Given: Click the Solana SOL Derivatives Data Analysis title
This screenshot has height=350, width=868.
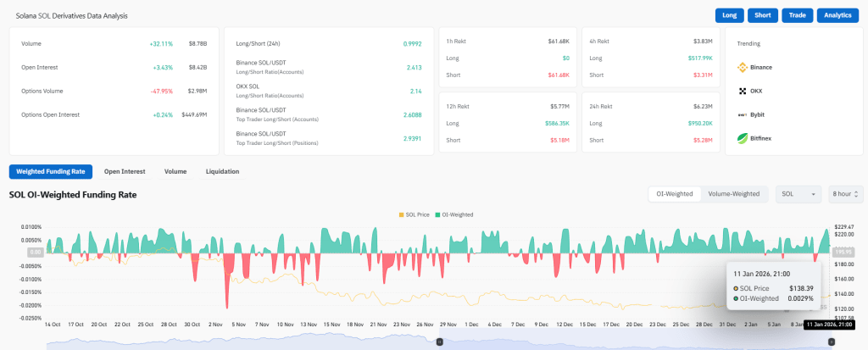Looking at the screenshot, I should coord(71,16).
